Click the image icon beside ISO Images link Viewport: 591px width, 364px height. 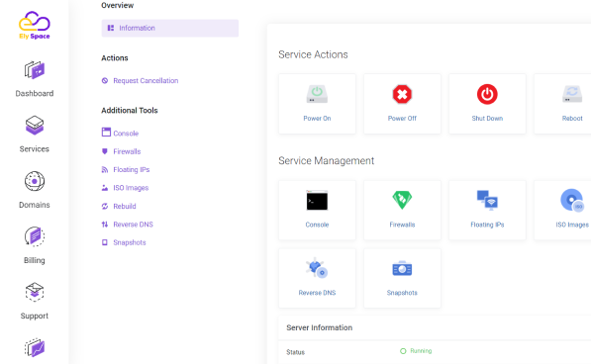pos(105,188)
